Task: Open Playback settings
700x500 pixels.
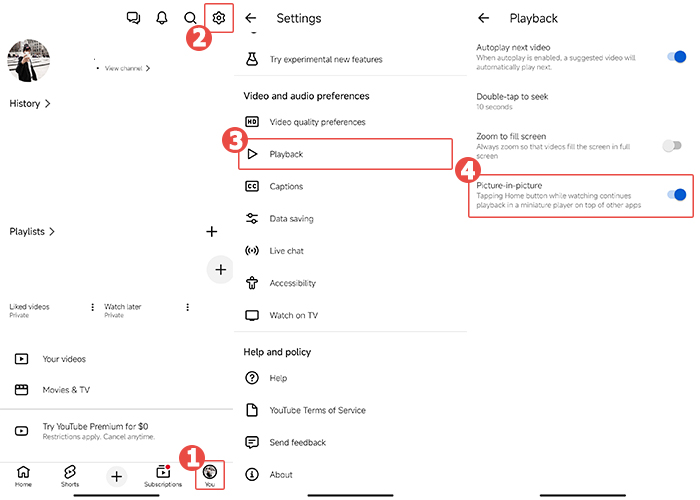Action: (x=346, y=154)
